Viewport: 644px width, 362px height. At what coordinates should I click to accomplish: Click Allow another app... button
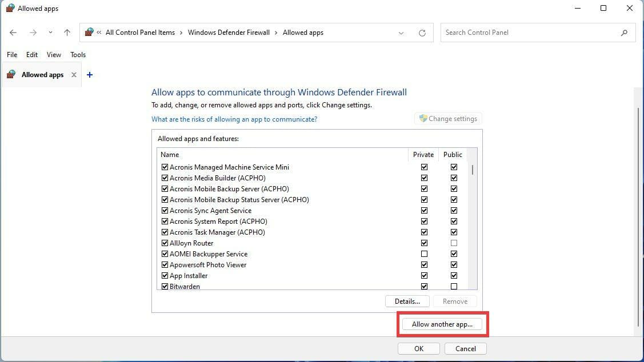click(442, 324)
